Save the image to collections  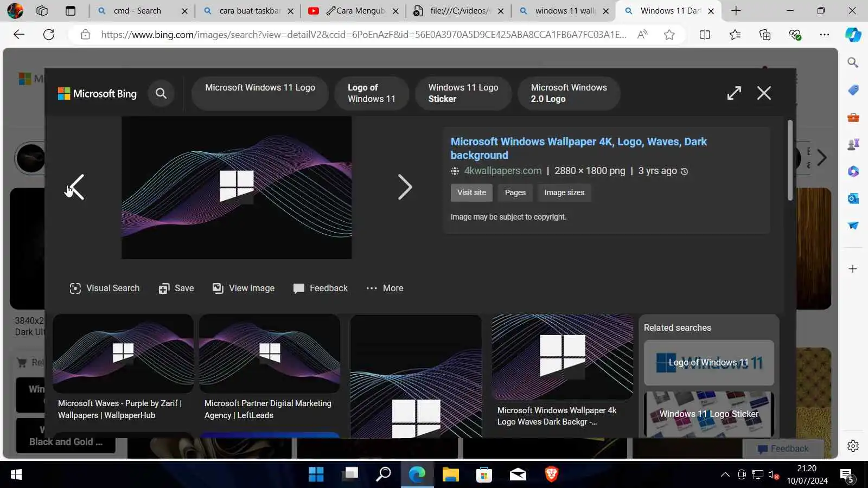coord(176,288)
